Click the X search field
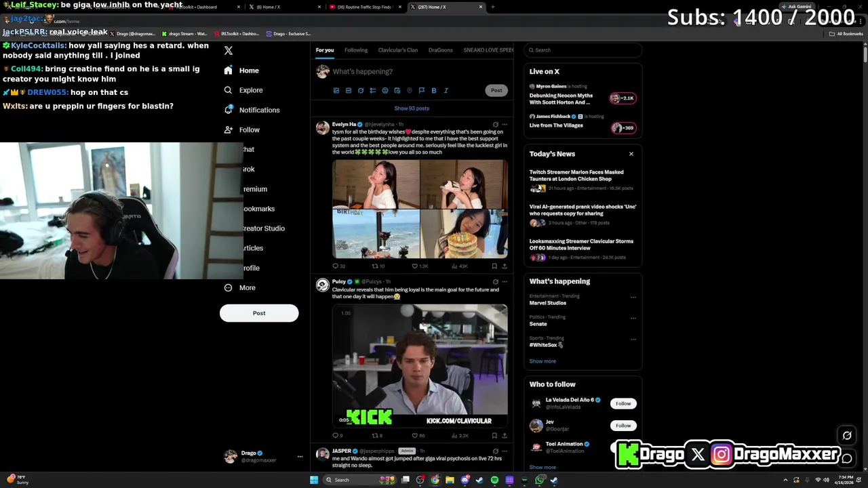The height and width of the screenshot is (488, 868). (583, 50)
